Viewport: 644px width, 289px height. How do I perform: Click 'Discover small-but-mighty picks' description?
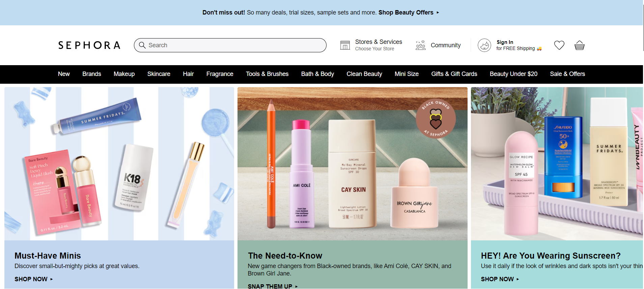pyautogui.click(x=77, y=266)
